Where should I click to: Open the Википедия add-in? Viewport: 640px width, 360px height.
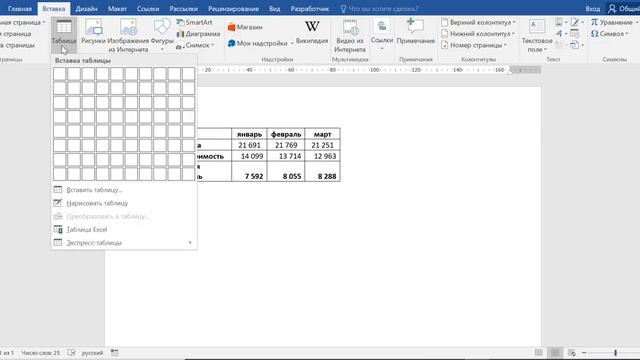pos(312,32)
